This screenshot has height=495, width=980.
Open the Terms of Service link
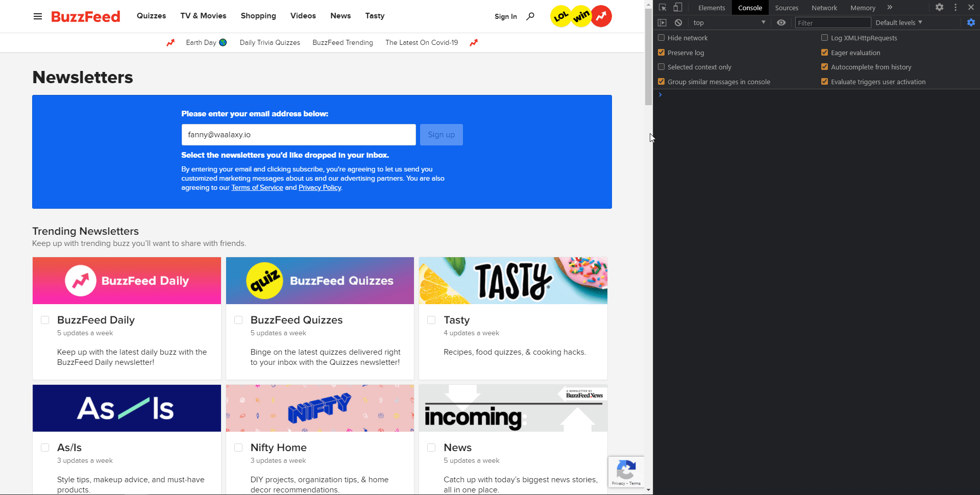tap(257, 188)
